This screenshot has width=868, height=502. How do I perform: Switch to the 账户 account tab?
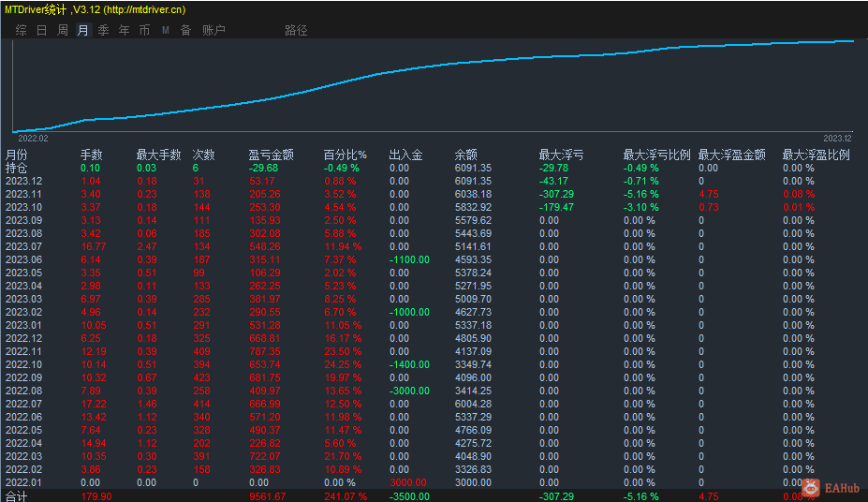click(213, 30)
